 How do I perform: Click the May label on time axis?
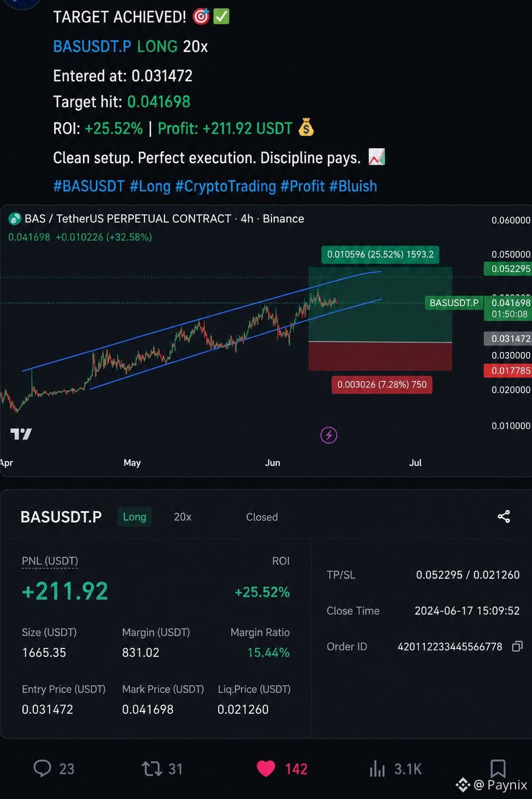coord(132,462)
